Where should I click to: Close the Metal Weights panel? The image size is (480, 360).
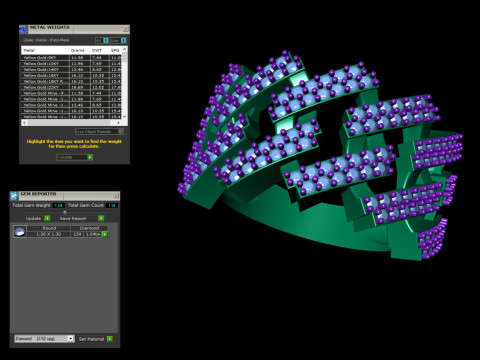click(126, 29)
